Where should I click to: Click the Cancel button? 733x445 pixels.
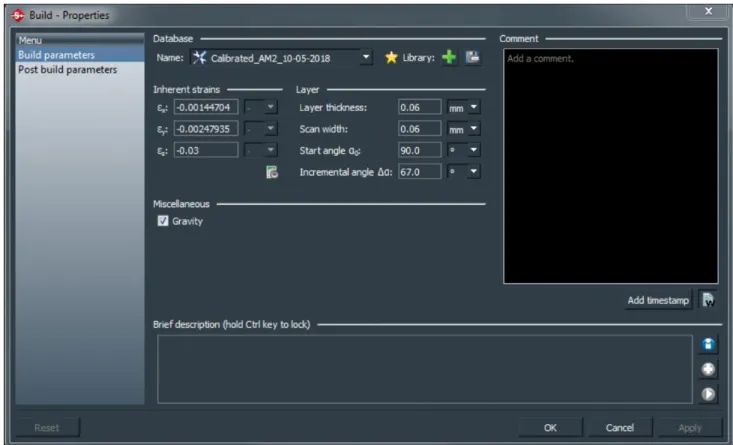[x=620, y=427]
